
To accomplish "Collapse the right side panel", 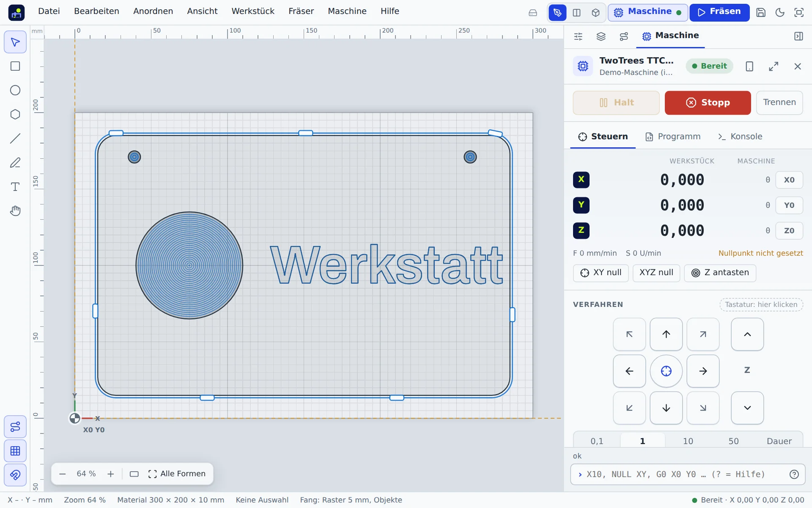I will coord(798,36).
